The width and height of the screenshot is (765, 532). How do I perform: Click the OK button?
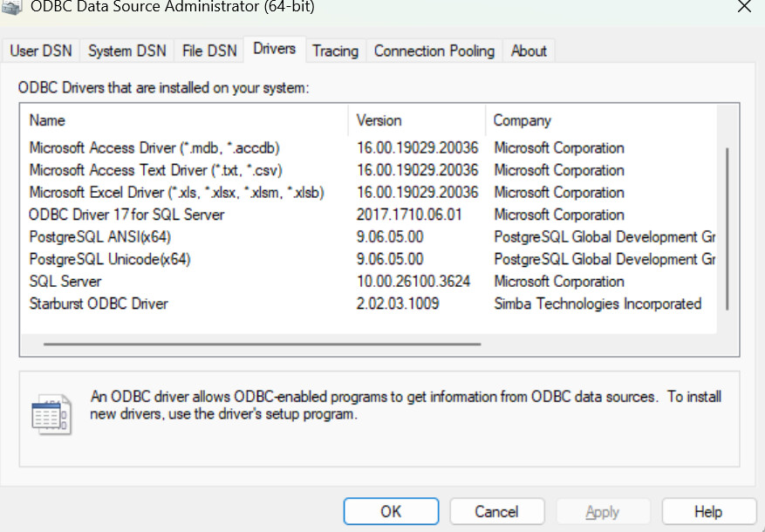click(x=391, y=511)
